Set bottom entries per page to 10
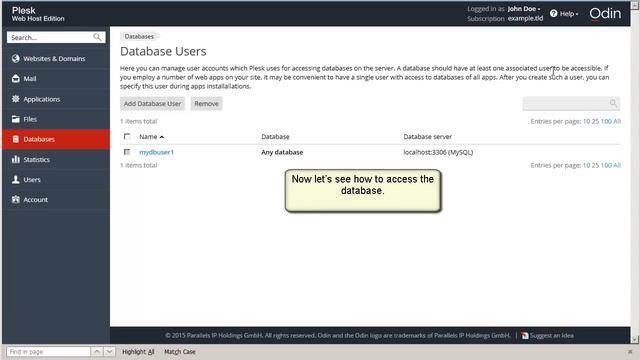The image size is (640, 360). 586,165
